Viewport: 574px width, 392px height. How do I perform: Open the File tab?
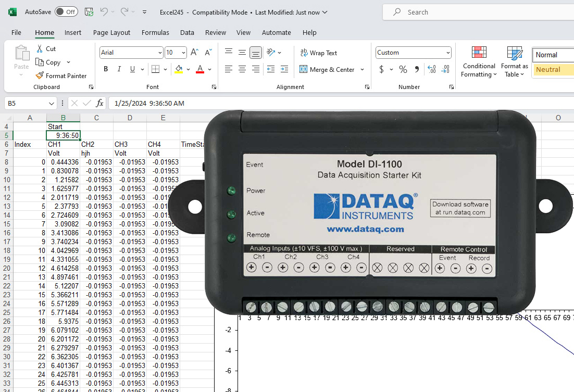[16, 33]
